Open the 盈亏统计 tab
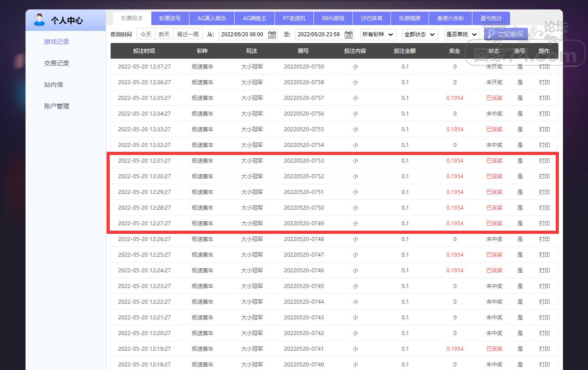Screen dimensions: 588x370 [x=491, y=18]
